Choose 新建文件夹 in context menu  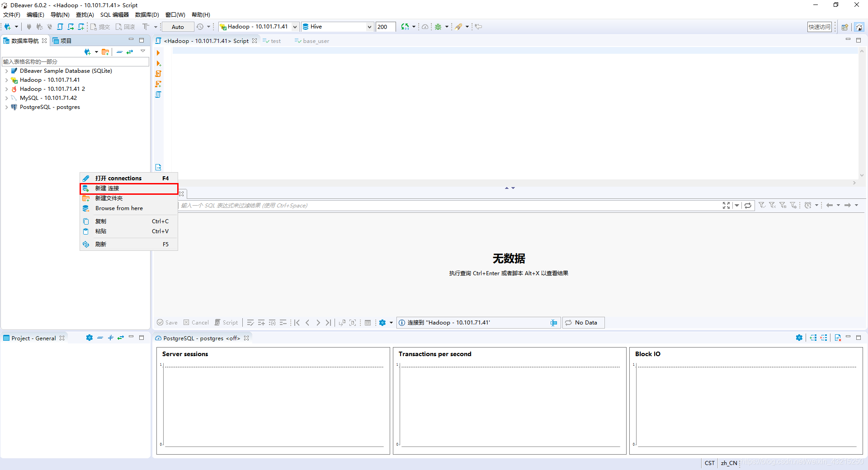(x=129, y=198)
